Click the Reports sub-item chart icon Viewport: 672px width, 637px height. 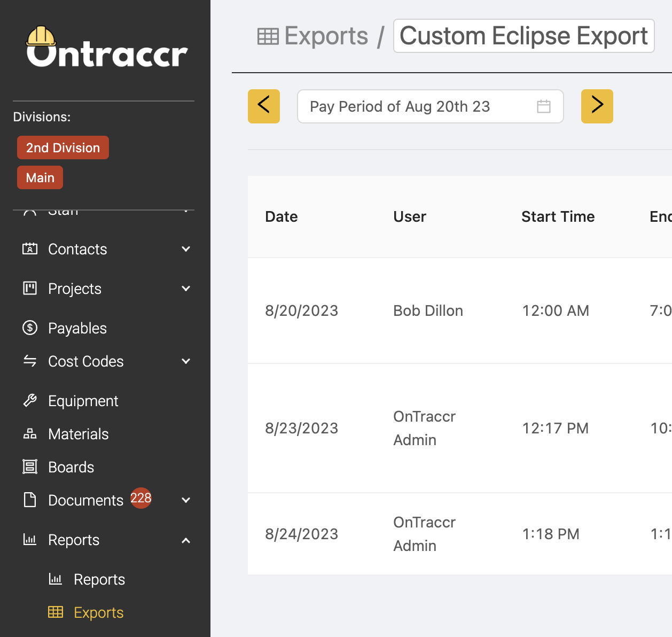click(56, 579)
